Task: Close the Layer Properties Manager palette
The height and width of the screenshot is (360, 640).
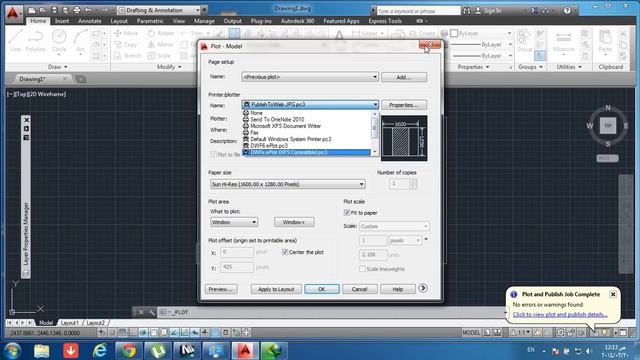Action: 27,120
